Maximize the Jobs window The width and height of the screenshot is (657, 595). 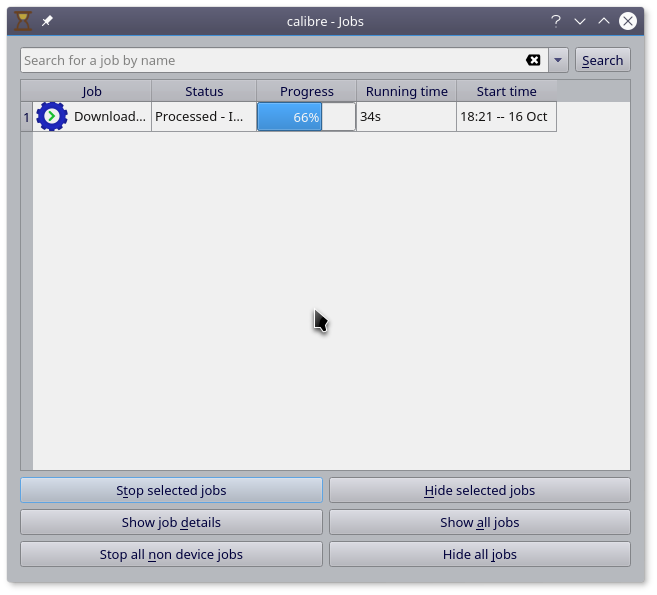click(604, 21)
